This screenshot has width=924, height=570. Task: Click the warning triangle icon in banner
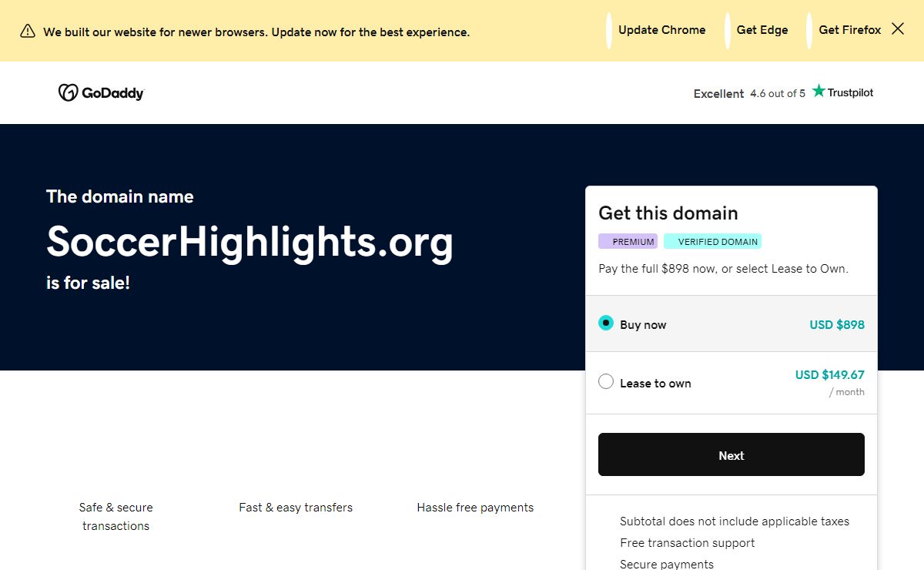(x=28, y=31)
